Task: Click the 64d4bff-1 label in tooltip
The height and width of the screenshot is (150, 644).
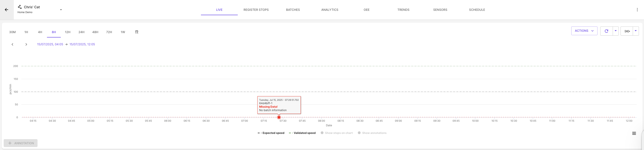Action: (x=266, y=103)
